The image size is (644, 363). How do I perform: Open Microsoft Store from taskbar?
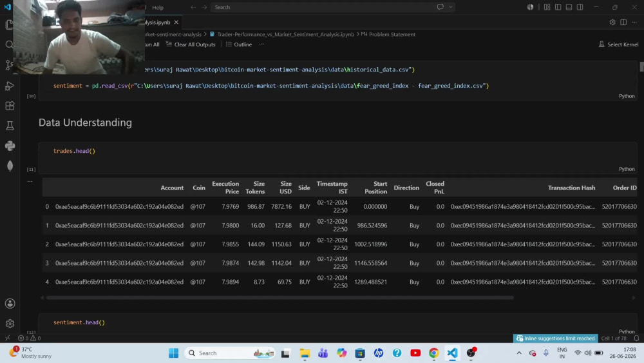pos(360,353)
